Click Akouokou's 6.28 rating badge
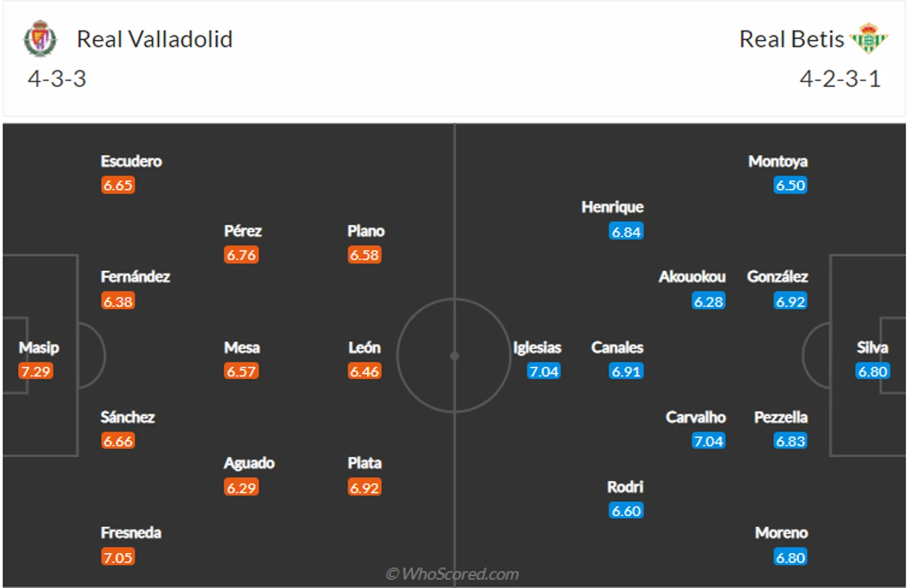The height and width of the screenshot is (588, 908). coord(708,301)
